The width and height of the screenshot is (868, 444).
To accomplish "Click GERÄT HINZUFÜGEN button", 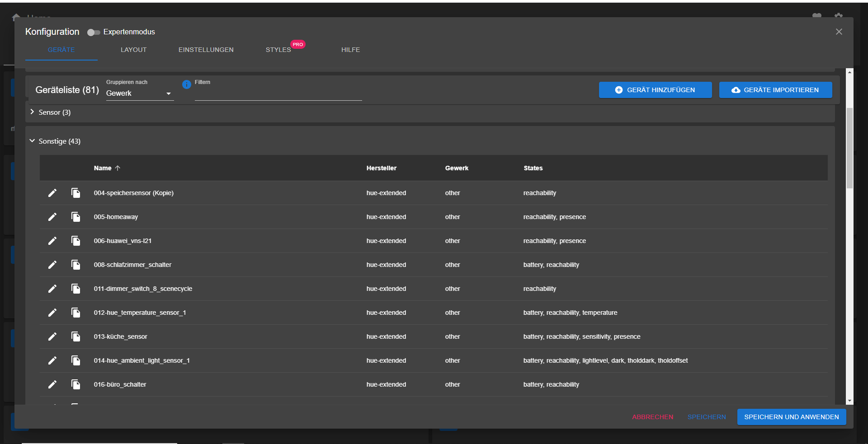I will pyautogui.click(x=655, y=90).
